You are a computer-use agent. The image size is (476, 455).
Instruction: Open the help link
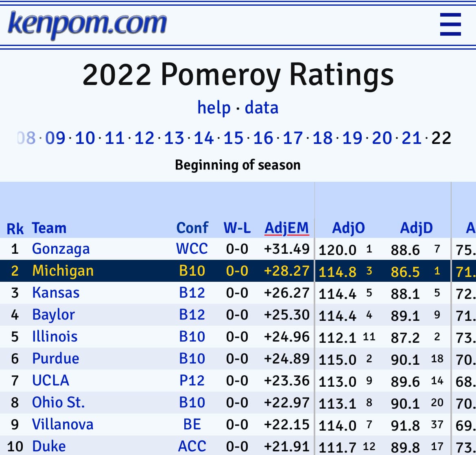(214, 108)
